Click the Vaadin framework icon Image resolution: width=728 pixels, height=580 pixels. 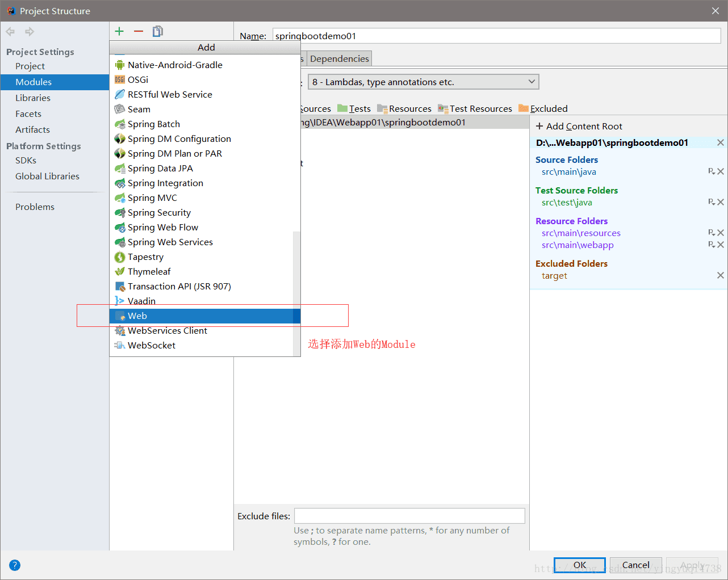[119, 301]
